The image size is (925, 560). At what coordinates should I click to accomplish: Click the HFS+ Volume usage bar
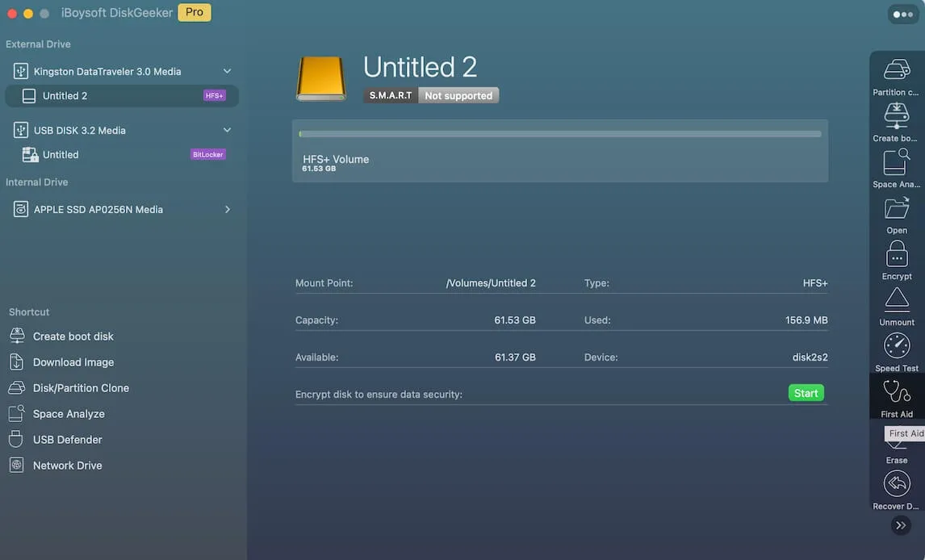click(559, 134)
